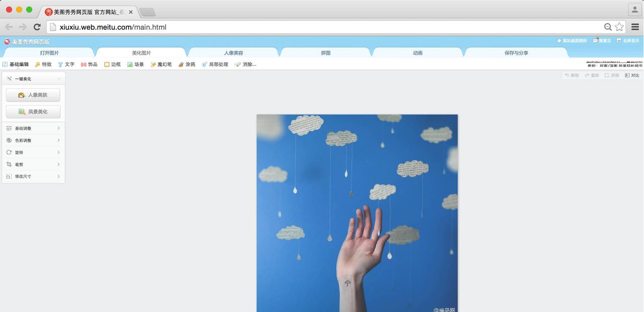Pick the 魔幻笔 magic pen tool
This screenshot has width=644, height=312.
161,64
